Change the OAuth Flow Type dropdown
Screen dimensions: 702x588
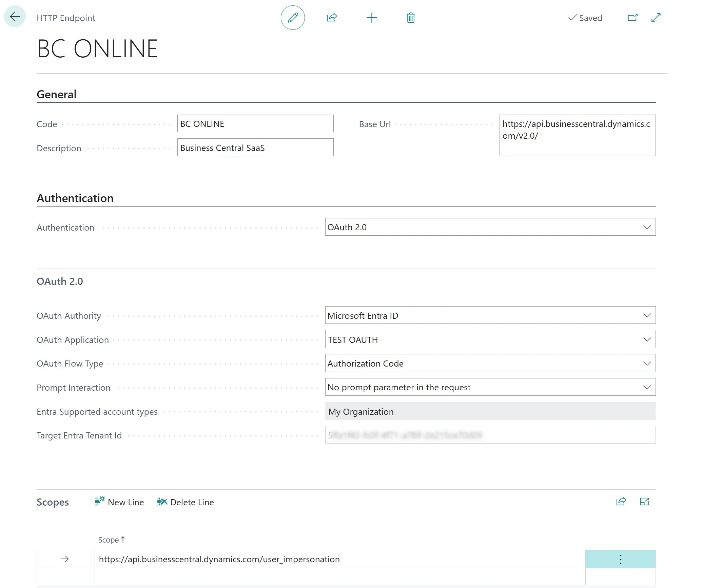click(490, 364)
